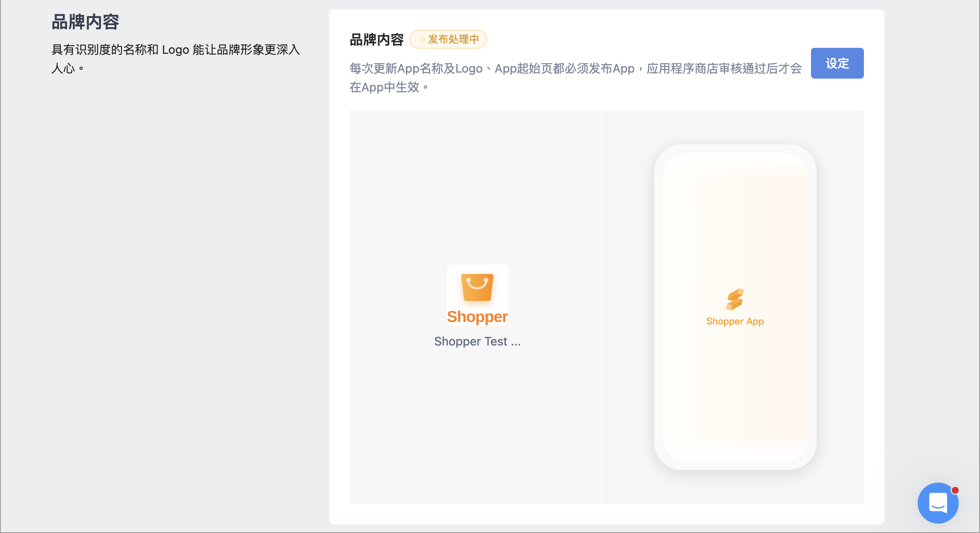Viewport: 980px width, 533px height.
Task: Open the chat support bubble icon
Action: [938, 503]
